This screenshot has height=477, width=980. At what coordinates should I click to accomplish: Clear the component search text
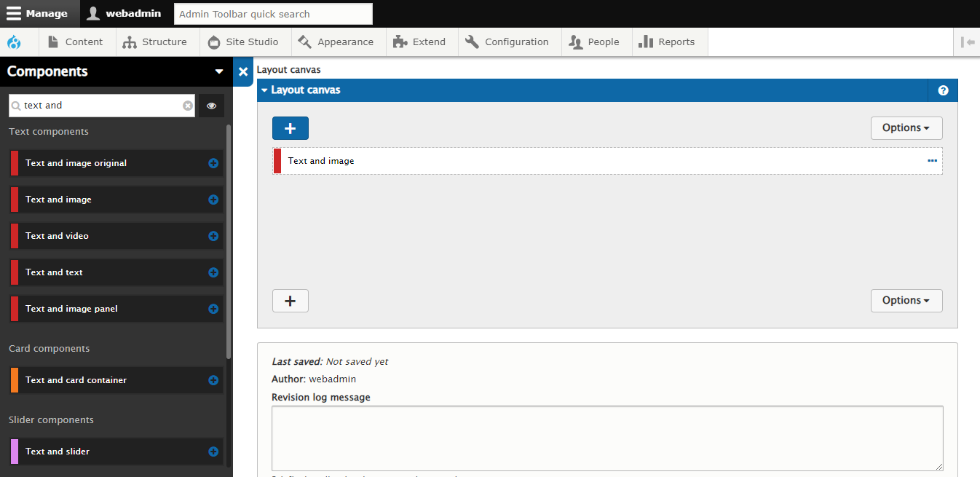[x=188, y=106]
